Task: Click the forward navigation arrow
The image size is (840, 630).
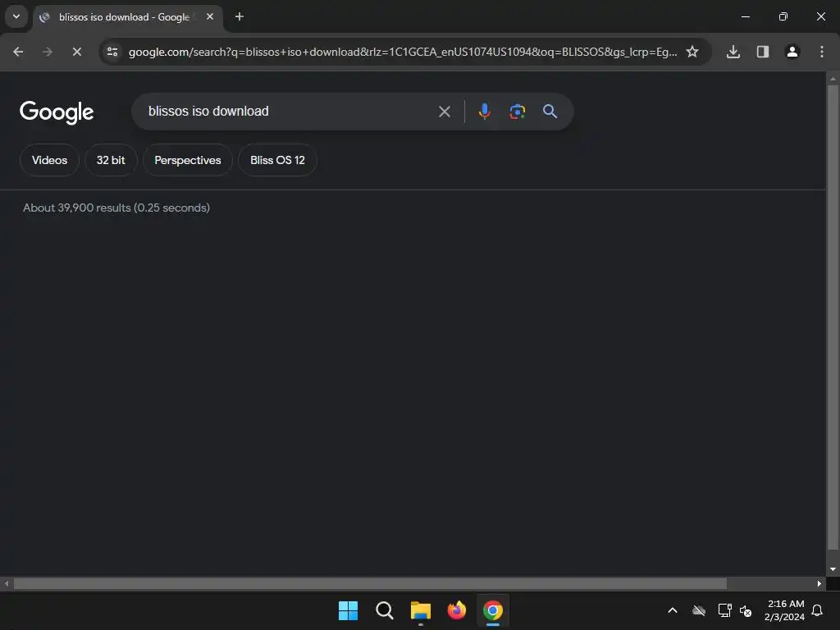Action: click(x=47, y=52)
